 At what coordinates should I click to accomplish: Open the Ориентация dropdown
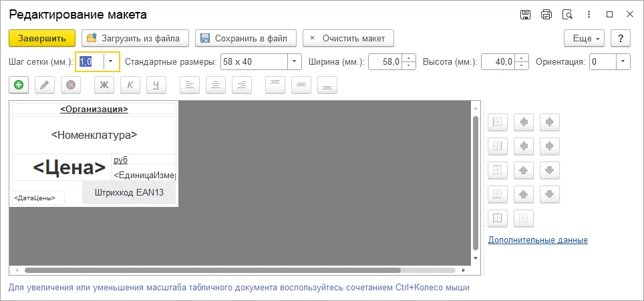[x=623, y=62]
